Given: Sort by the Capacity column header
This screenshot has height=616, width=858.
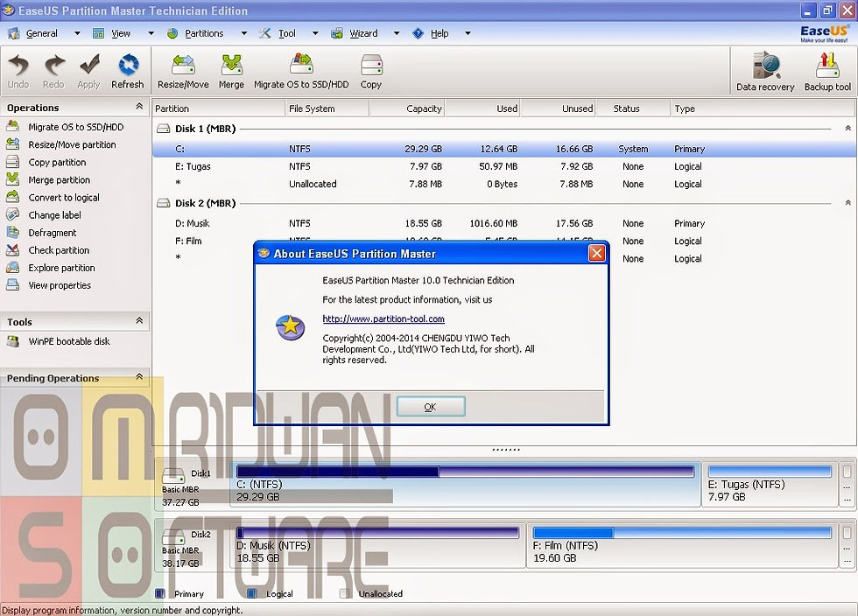Looking at the screenshot, I should 408,108.
